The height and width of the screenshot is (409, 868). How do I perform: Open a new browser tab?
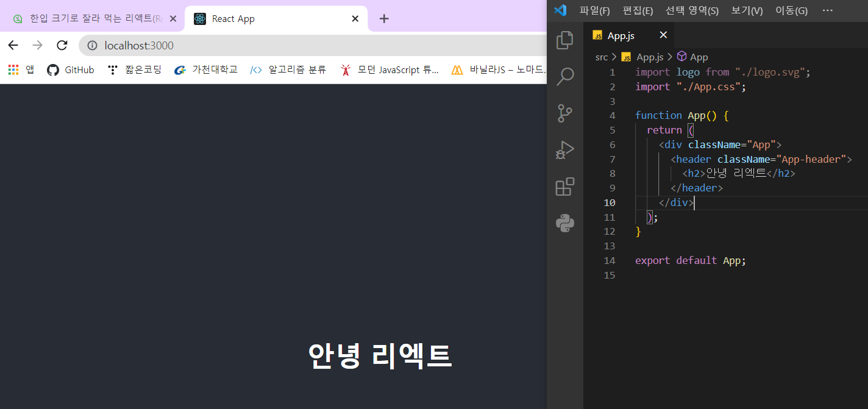tap(384, 19)
